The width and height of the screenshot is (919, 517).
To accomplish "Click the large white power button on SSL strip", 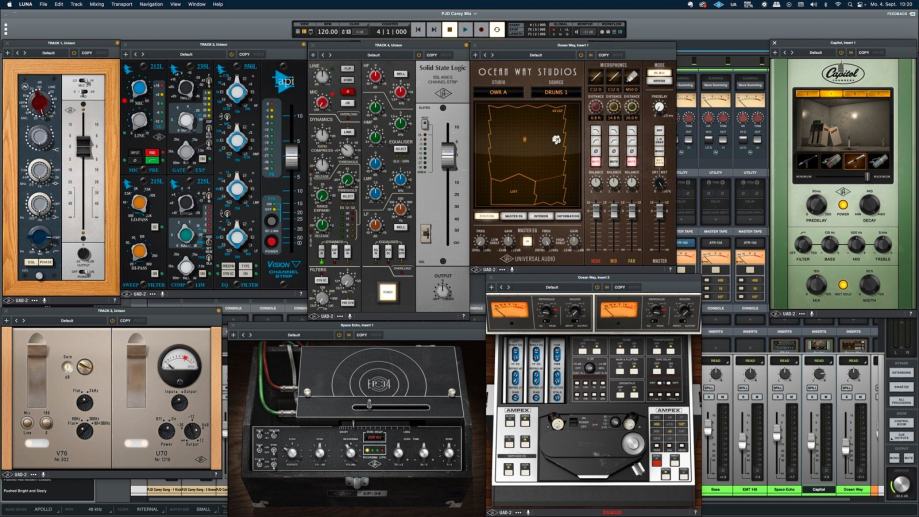I will (386, 292).
